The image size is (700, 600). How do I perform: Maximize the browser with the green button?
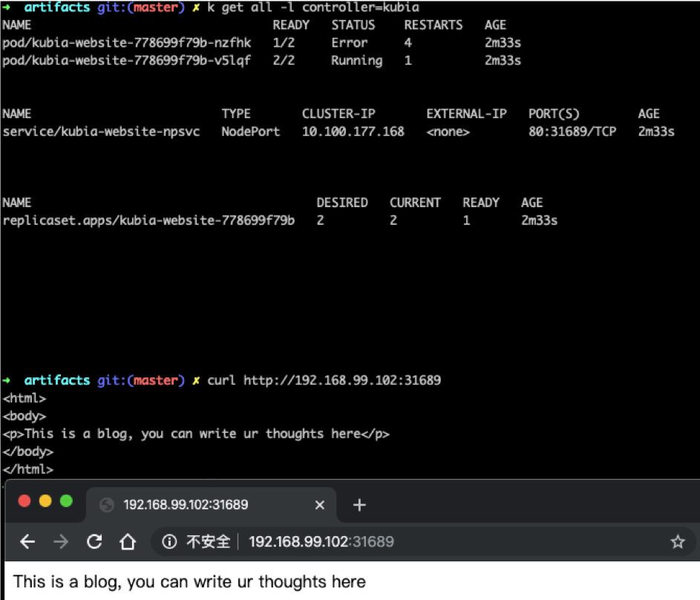click(x=66, y=501)
